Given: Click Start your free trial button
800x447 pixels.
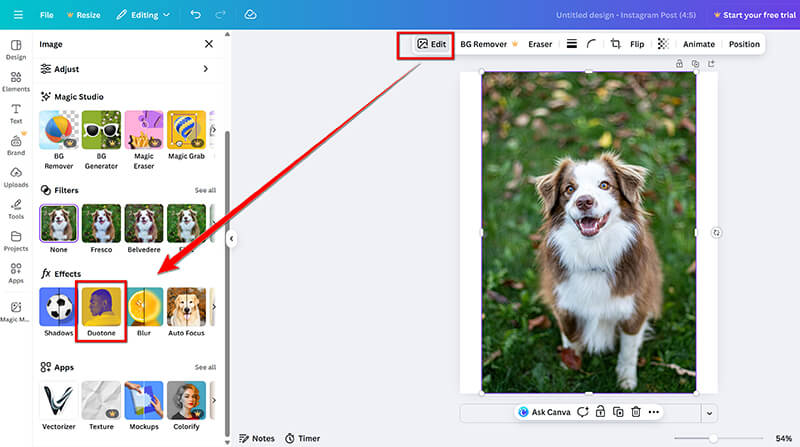Looking at the screenshot, I should 757,15.
